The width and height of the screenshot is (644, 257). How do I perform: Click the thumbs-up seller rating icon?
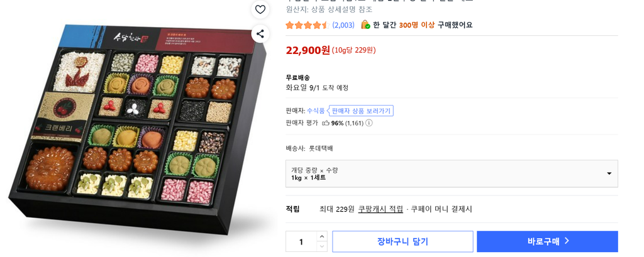click(326, 123)
